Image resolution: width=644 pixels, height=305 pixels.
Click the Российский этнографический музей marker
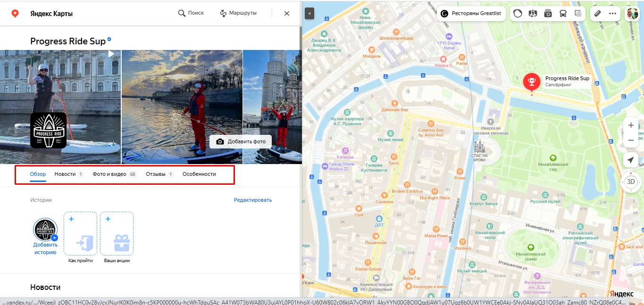580,227
